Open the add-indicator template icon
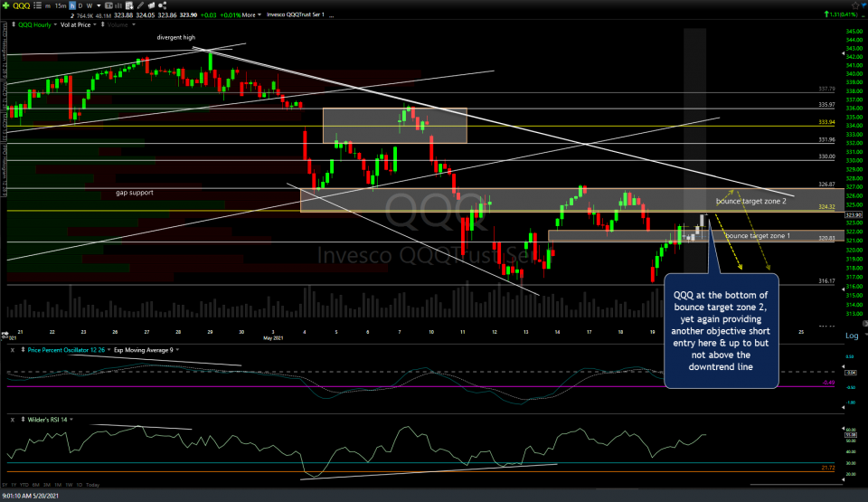868x502 pixels. [x=129, y=5]
